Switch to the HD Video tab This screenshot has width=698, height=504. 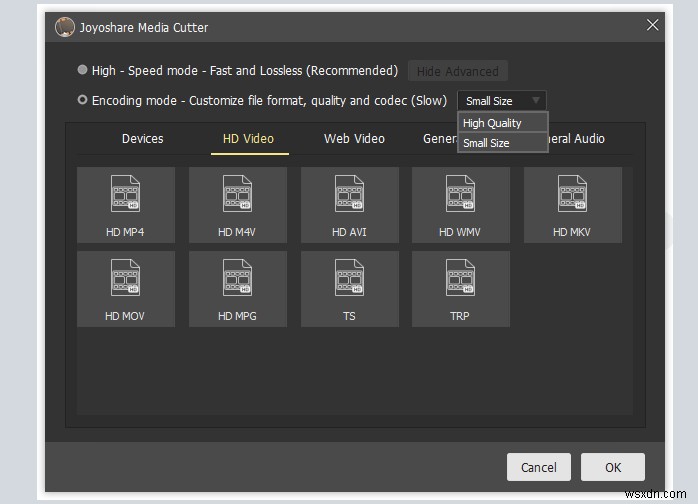tap(248, 139)
